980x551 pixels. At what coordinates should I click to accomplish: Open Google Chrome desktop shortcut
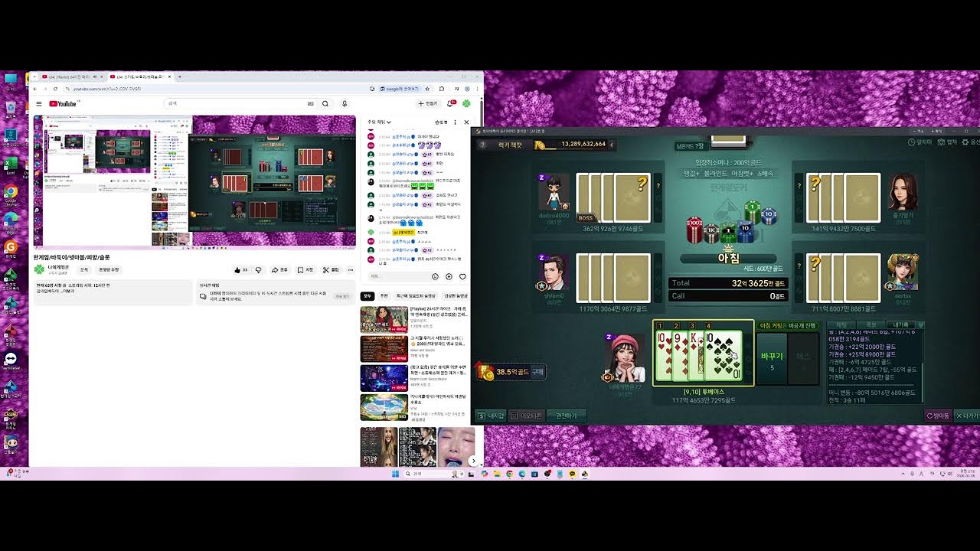click(x=11, y=193)
